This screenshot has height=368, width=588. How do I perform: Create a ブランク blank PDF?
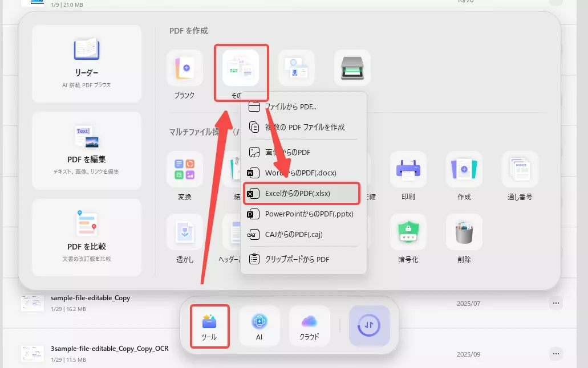click(185, 68)
